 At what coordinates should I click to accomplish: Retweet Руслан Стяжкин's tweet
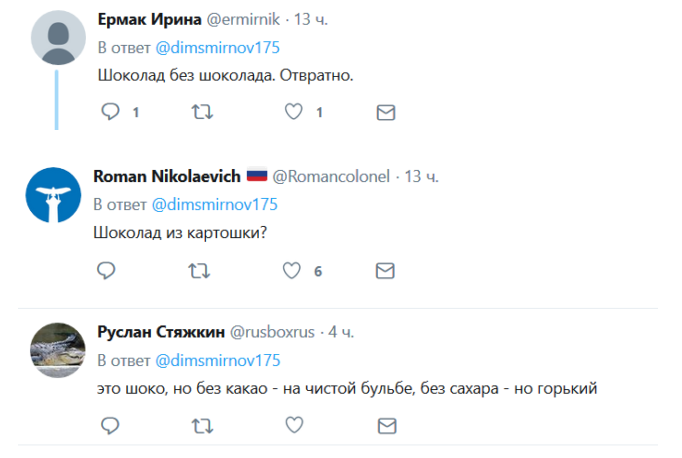[201, 427]
